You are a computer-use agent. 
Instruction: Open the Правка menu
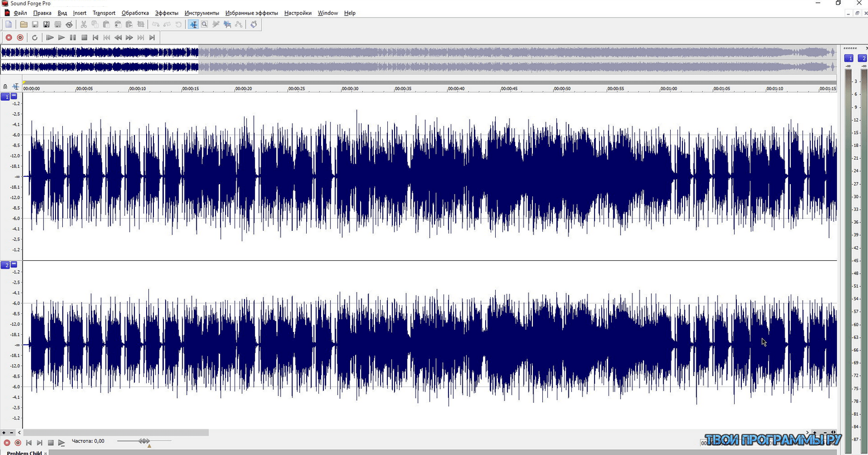click(42, 13)
